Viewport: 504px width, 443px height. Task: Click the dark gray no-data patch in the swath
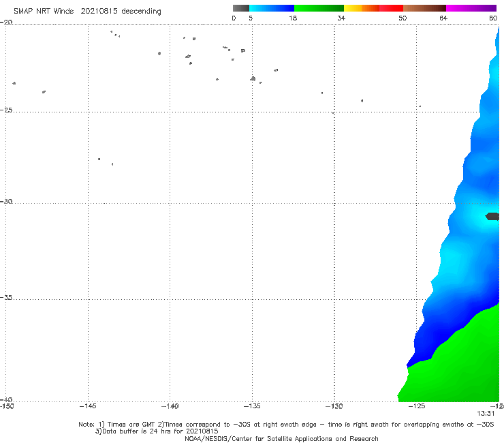492,216
